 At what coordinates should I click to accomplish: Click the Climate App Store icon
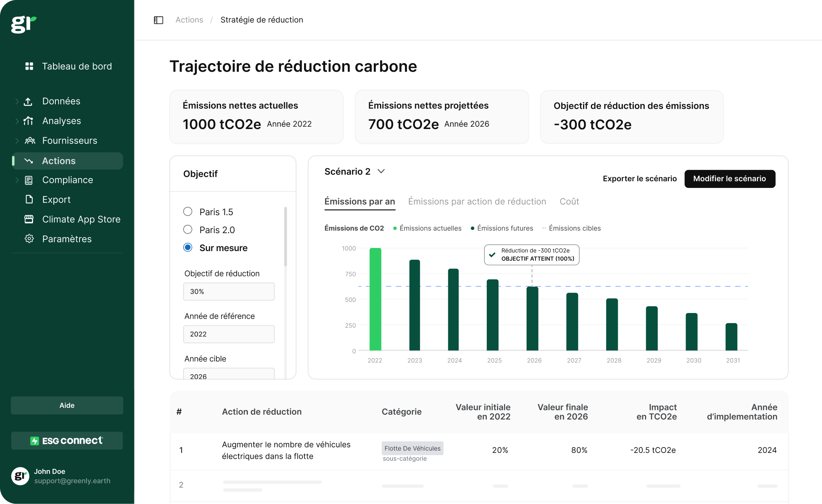[x=29, y=219]
